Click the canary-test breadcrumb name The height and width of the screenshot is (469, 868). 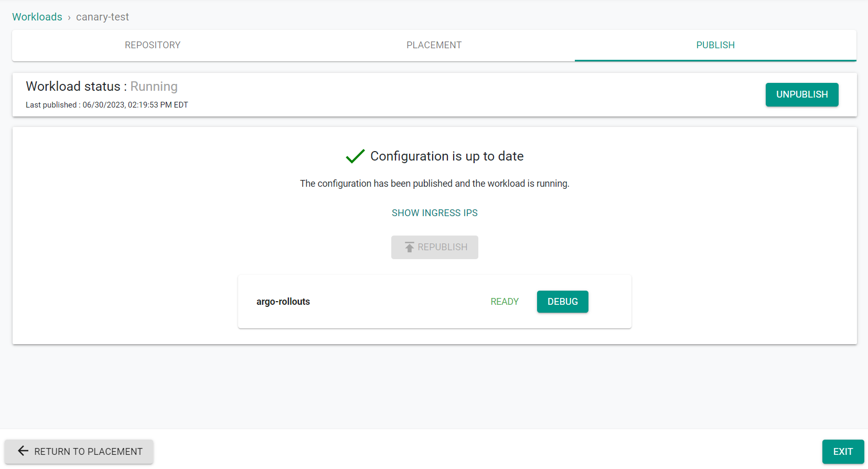pyautogui.click(x=102, y=17)
